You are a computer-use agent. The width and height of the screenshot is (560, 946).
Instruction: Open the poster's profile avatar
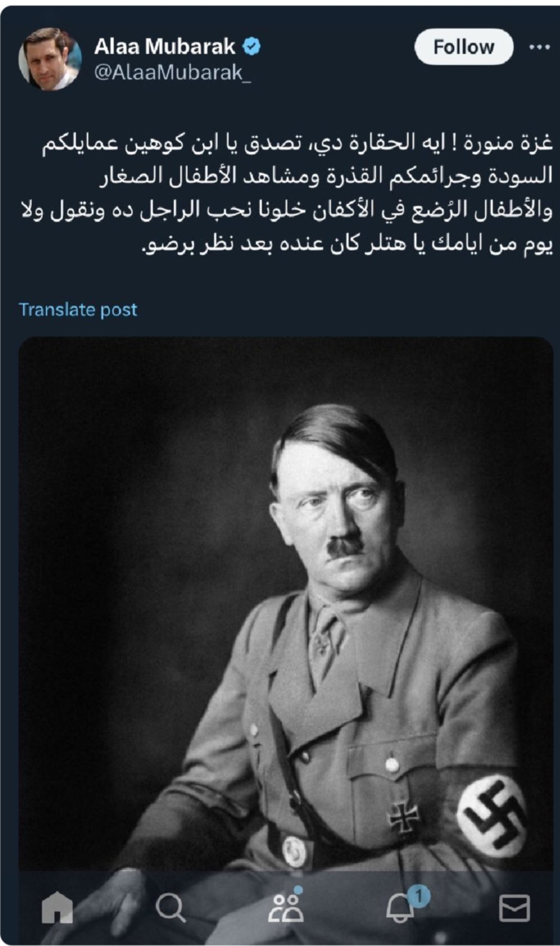click(50, 59)
